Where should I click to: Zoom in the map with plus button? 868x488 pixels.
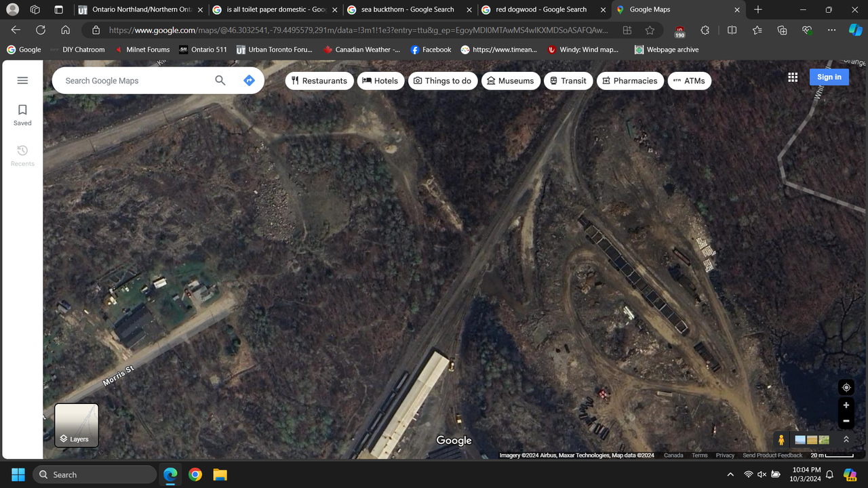pyautogui.click(x=846, y=405)
